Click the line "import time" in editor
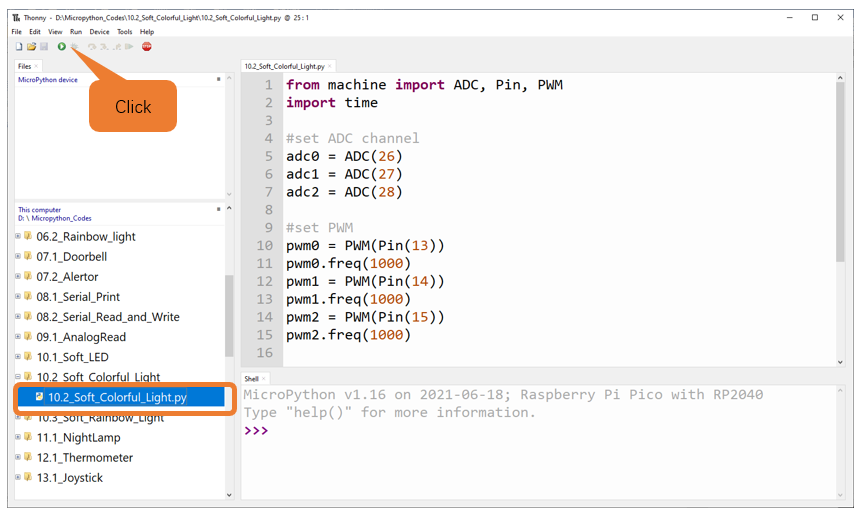The height and width of the screenshot is (515, 863). [x=332, y=103]
